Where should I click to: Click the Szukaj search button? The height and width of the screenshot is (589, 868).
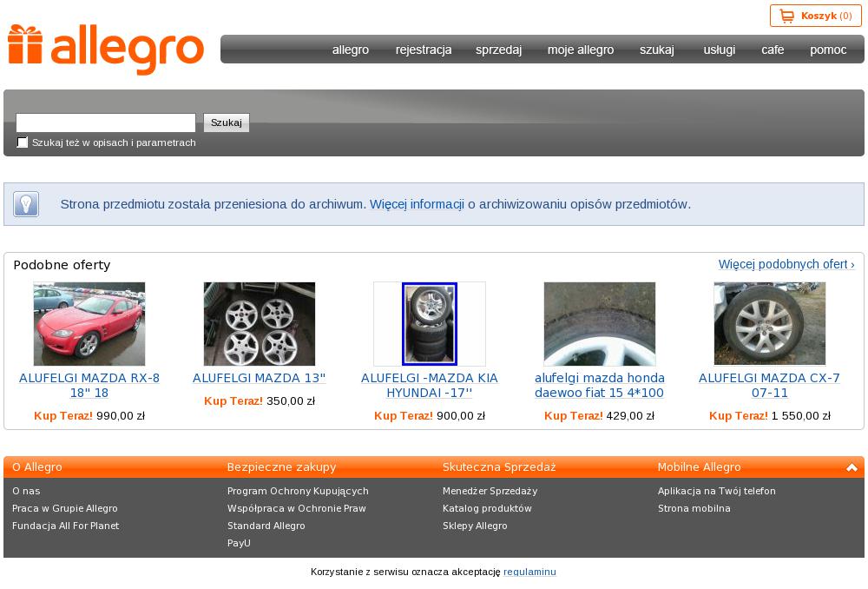click(x=227, y=122)
